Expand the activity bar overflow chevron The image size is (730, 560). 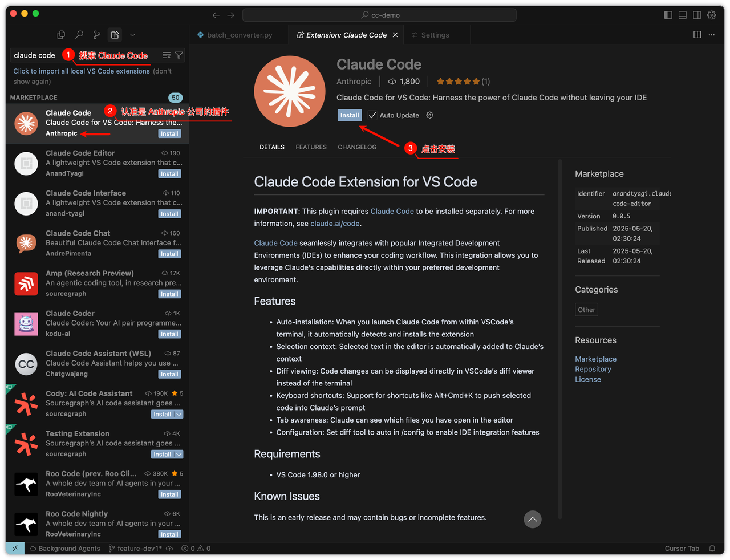(132, 35)
